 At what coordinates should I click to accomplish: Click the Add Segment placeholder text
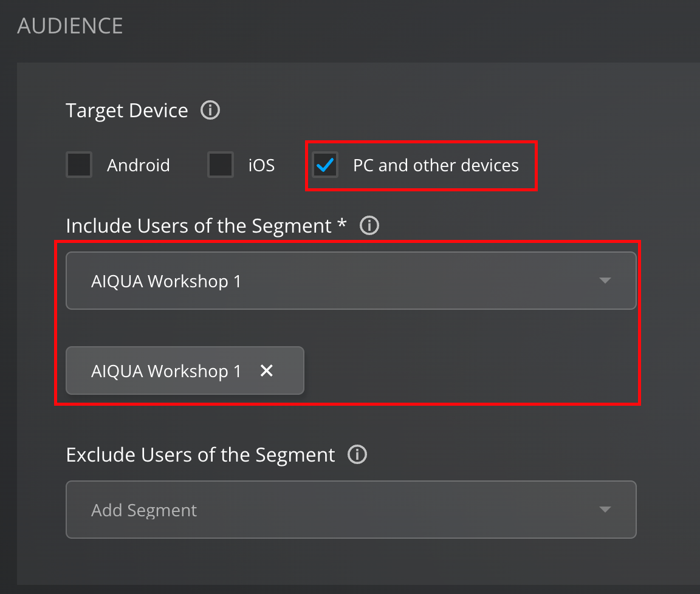point(144,510)
